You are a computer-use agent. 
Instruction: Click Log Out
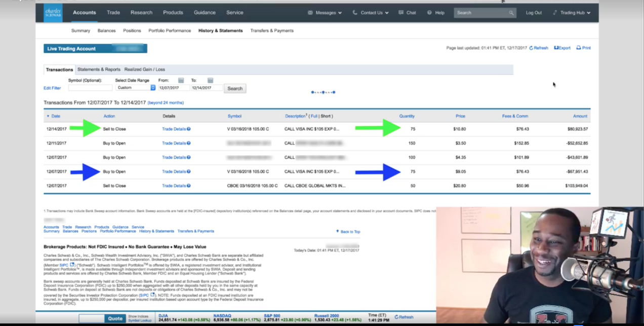click(x=534, y=13)
